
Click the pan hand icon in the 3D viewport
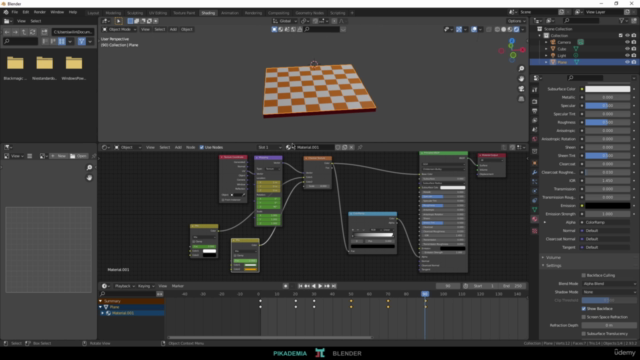pyautogui.click(x=521, y=79)
